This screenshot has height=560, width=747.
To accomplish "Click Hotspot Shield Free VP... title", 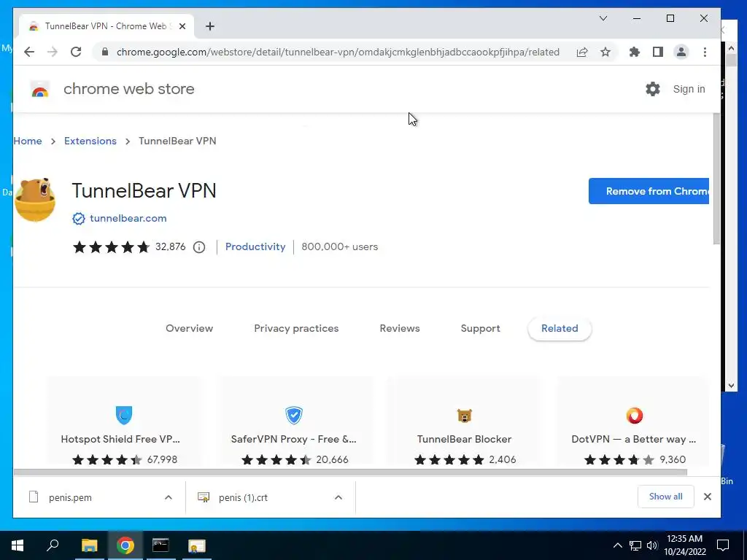I will pyautogui.click(x=120, y=439).
